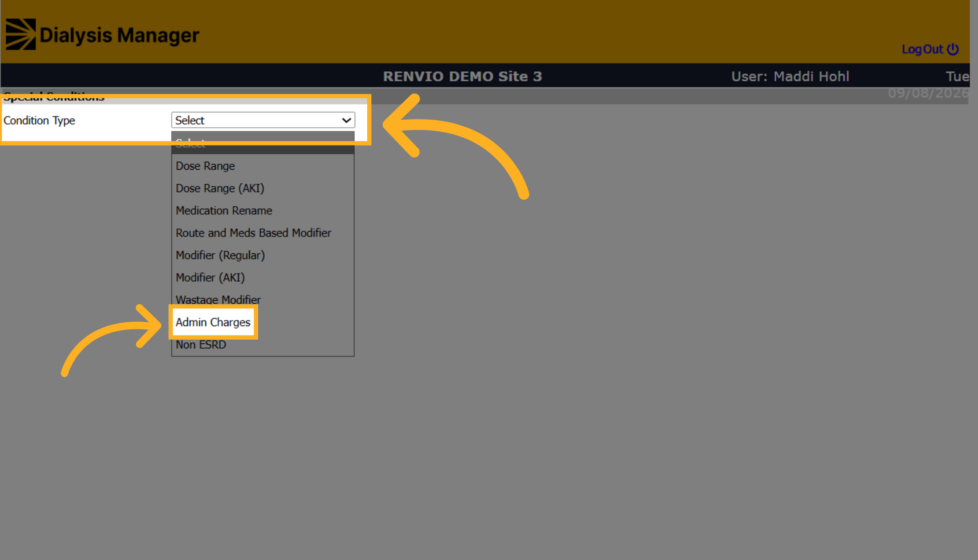Pick the Medication Rename option

(x=263, y=211)
